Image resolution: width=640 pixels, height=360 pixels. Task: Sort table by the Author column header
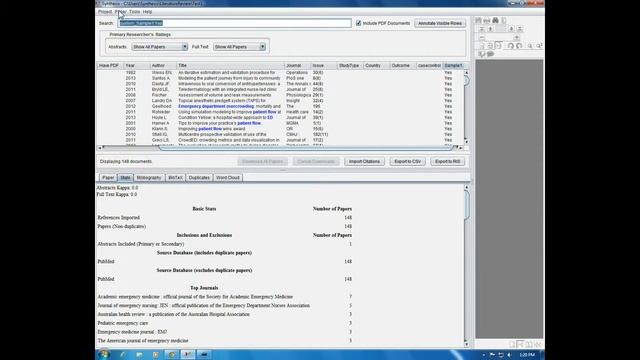pyautogui.click(x=163, y=65)
